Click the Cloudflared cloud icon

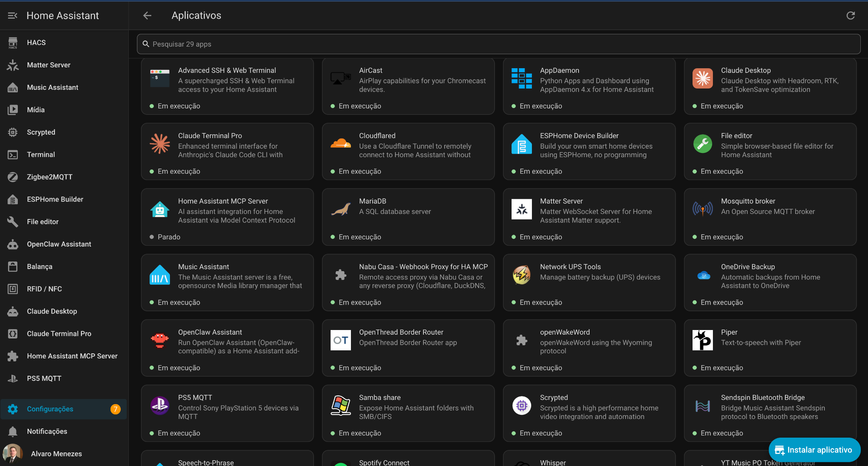pyautogui.click(x=341, y=144)
